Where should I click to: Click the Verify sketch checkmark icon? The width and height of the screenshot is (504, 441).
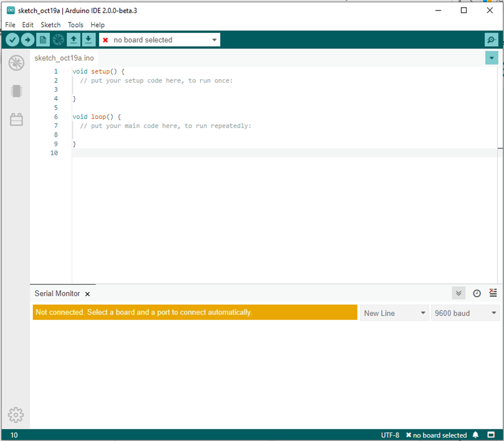(x=12, y=39)
